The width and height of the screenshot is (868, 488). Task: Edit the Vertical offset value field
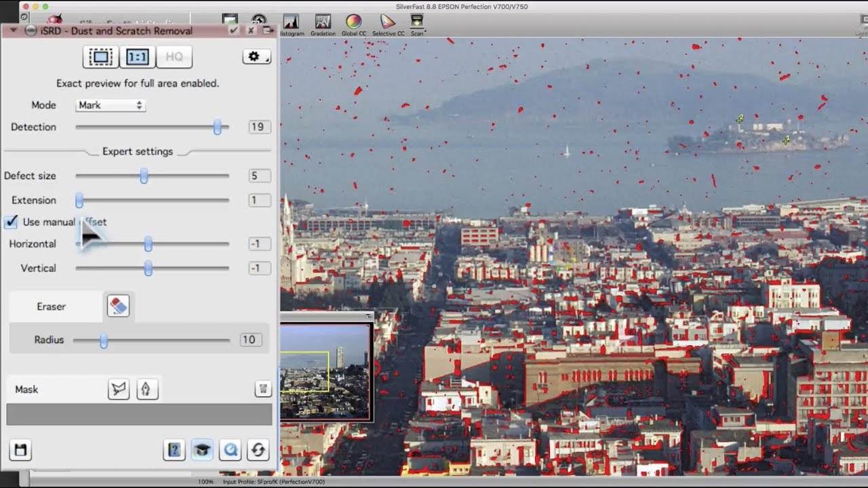coord(260,268)
